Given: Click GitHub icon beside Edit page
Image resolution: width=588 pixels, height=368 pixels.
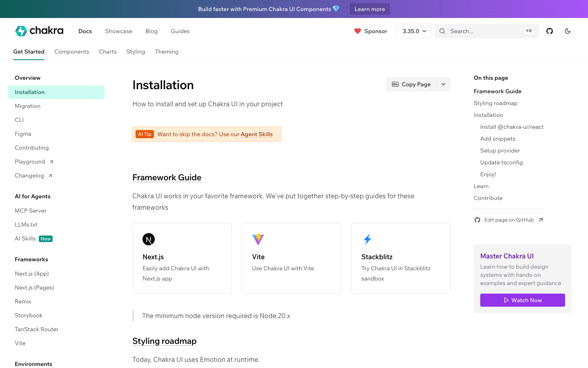Looking at the screenshot, I should [x=477, y=220].
